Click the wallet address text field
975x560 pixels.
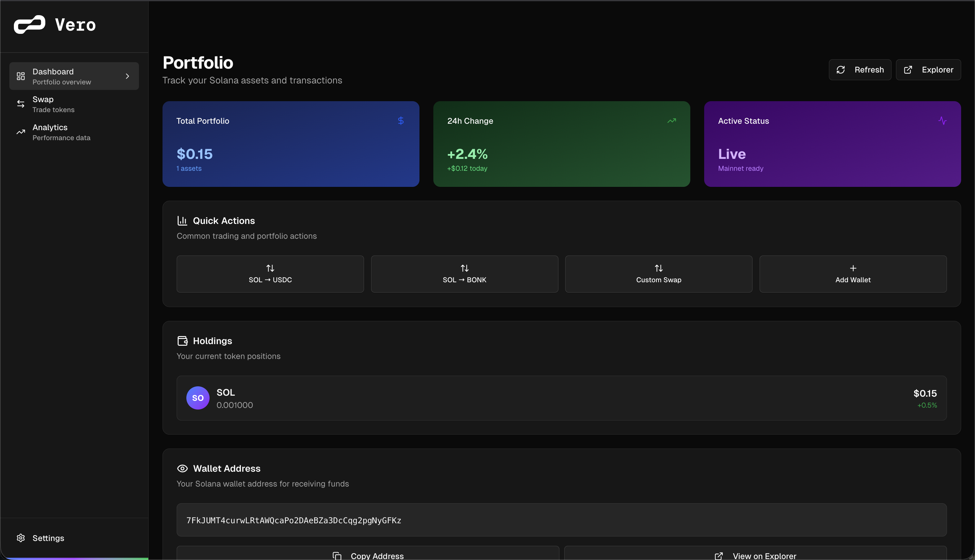(x=561, y=520)
